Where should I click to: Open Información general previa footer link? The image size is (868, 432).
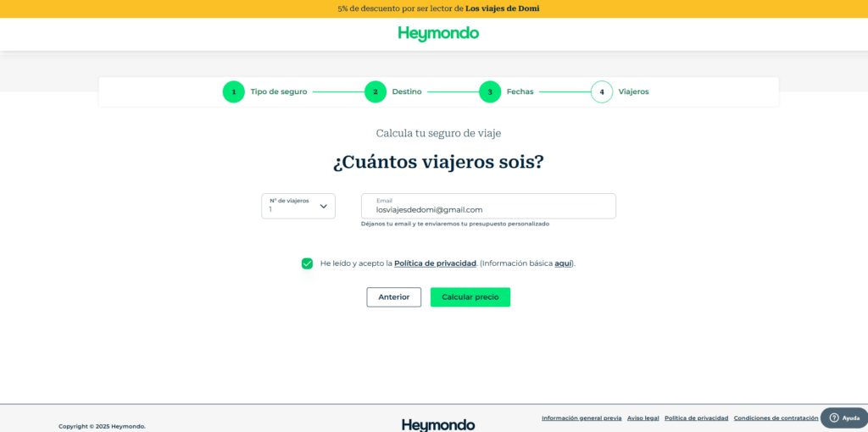581,418
